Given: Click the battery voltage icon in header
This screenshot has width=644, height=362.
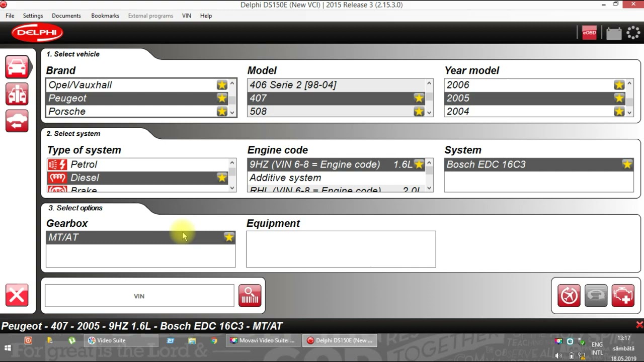Looking at the screenshot, I should tap(614, 34).
